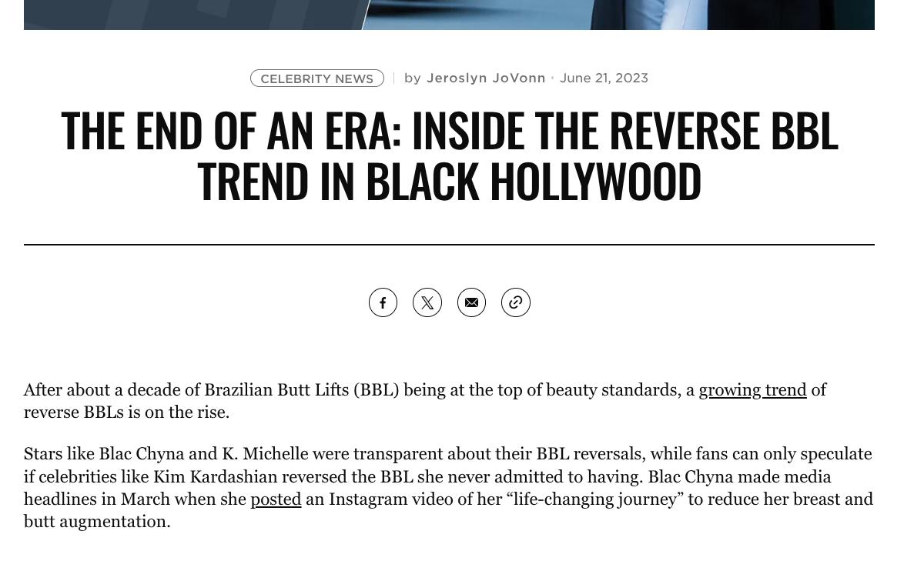924x571 pixels.
Task: Click the paragraph starting 'Stars like Blac Chyna'
Action: [x=449, y=487]
